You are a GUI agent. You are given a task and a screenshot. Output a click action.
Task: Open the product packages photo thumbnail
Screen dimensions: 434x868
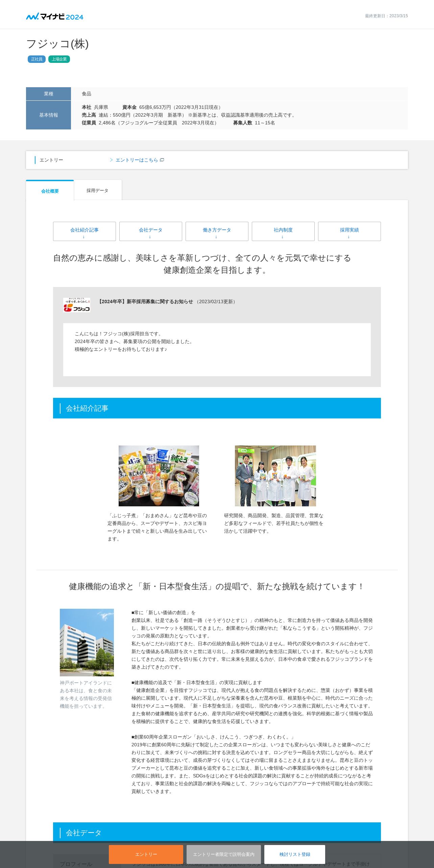click(159, 476)
